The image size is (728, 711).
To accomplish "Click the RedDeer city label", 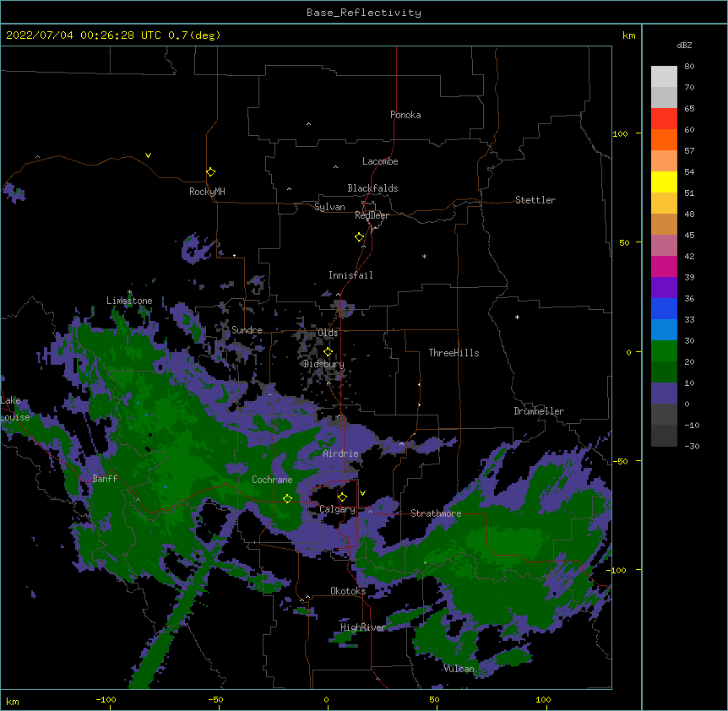I will 372,215.
